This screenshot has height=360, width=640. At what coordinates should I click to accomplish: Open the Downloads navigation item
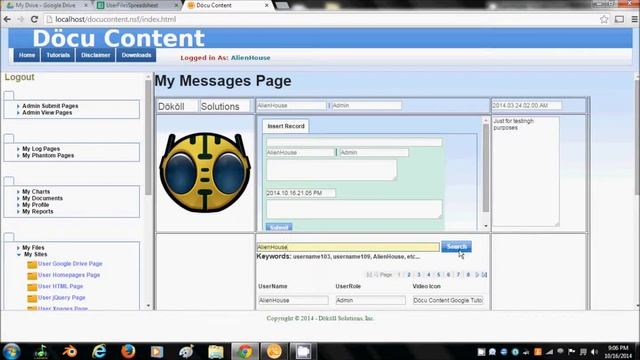(x=136, y=55)
